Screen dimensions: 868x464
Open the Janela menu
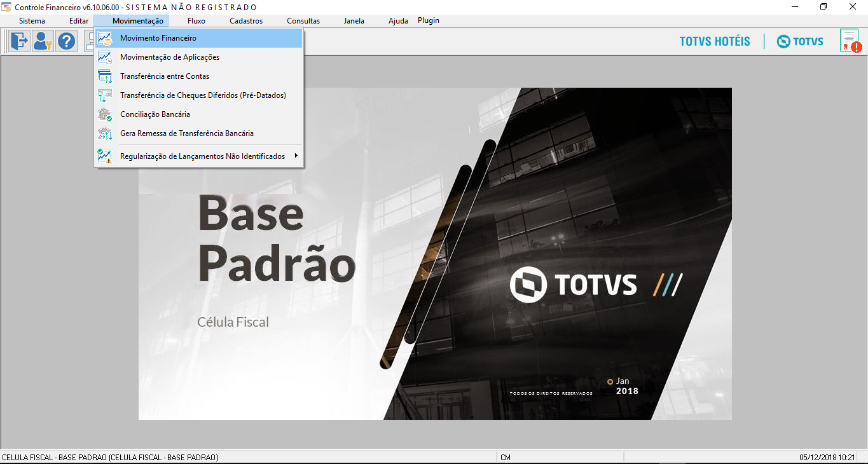click(354, 21)
